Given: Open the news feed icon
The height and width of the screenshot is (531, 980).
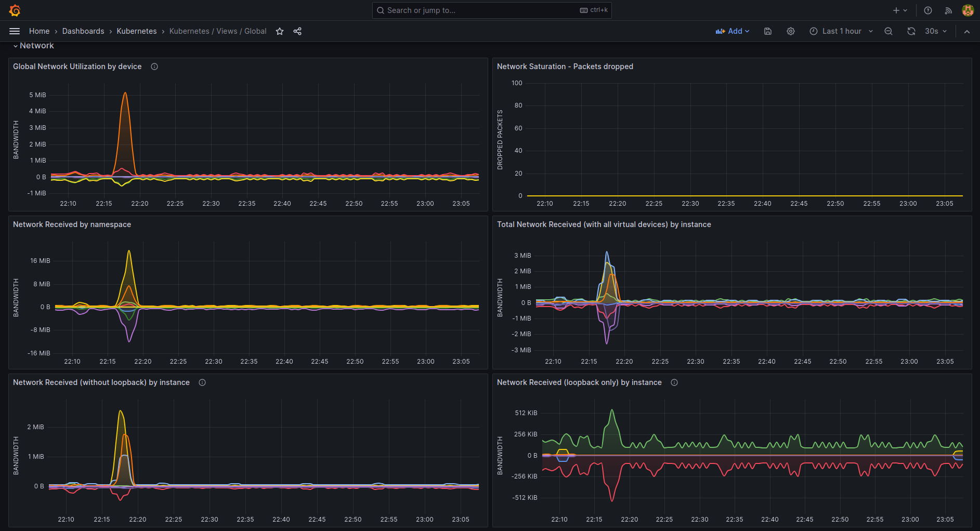Looking at the screenshot, I should [948, 10].
